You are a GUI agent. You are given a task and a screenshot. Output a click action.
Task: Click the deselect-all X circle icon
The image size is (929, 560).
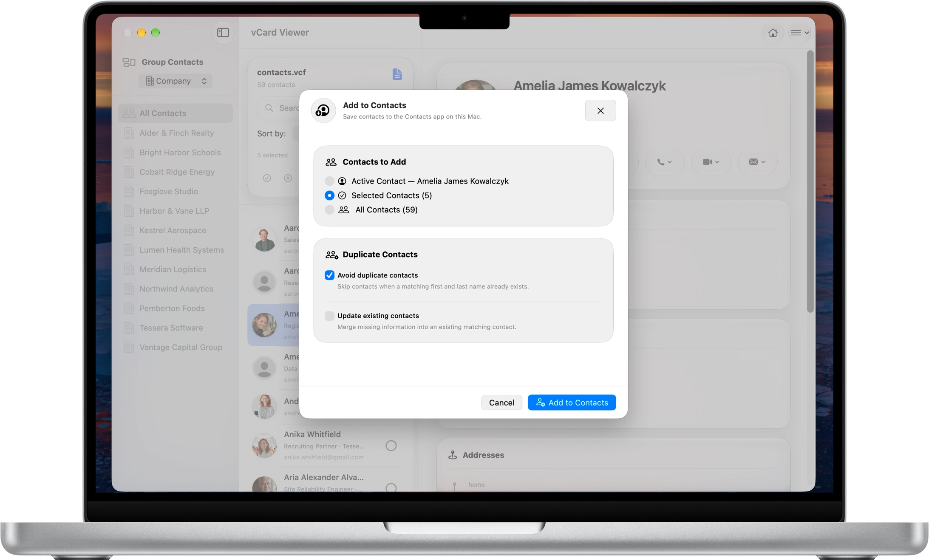288,178
